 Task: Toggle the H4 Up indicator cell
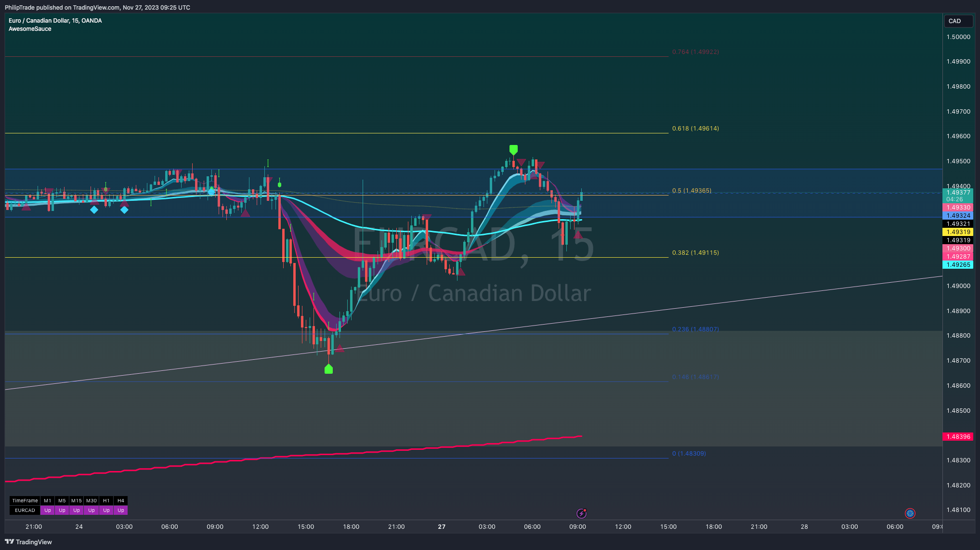pyautogui.click(x=120, y=510)
